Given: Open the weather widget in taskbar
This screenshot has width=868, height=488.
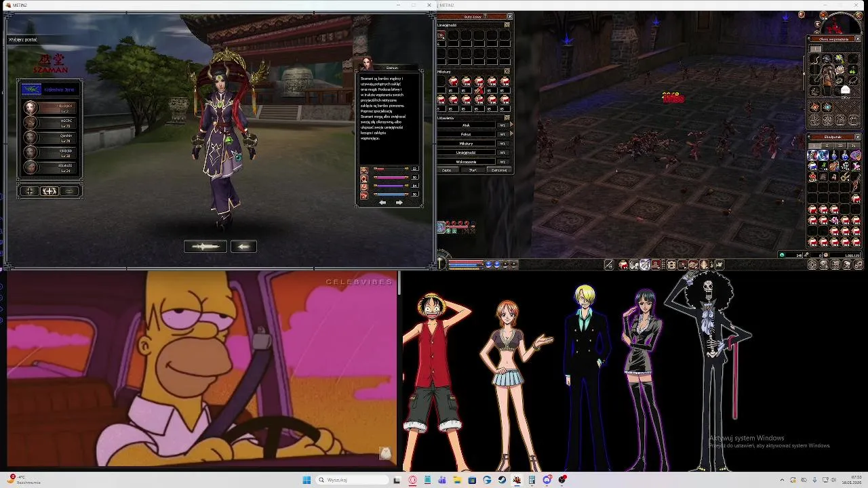Looking at the screenshot, I should (24, 480).
